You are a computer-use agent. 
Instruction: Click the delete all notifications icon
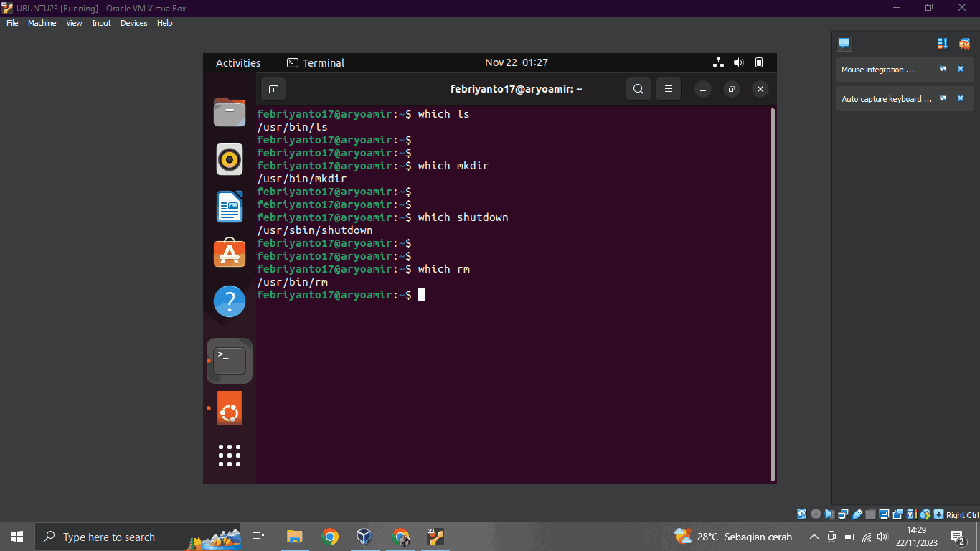pos(964,43)
